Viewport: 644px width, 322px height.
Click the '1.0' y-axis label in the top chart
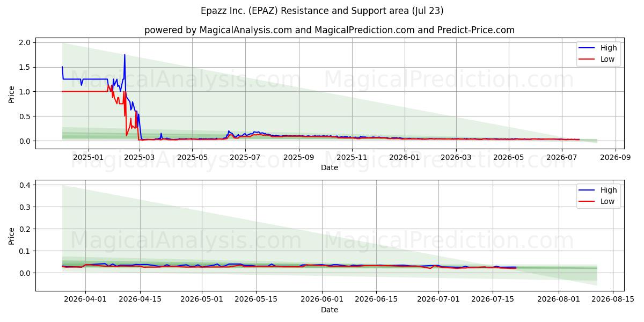click(25, 92)
